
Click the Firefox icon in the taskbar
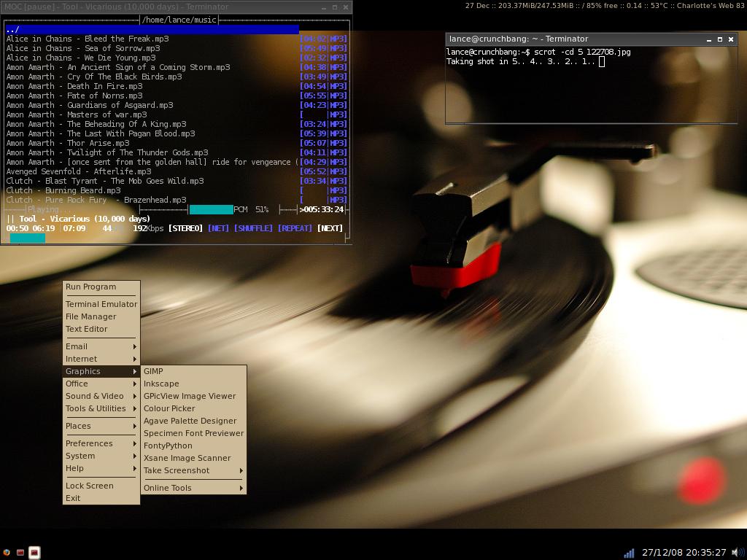[7, 553]
